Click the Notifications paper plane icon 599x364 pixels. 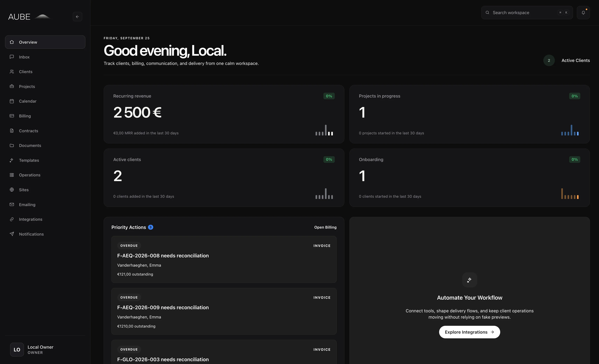click(12, 234)
